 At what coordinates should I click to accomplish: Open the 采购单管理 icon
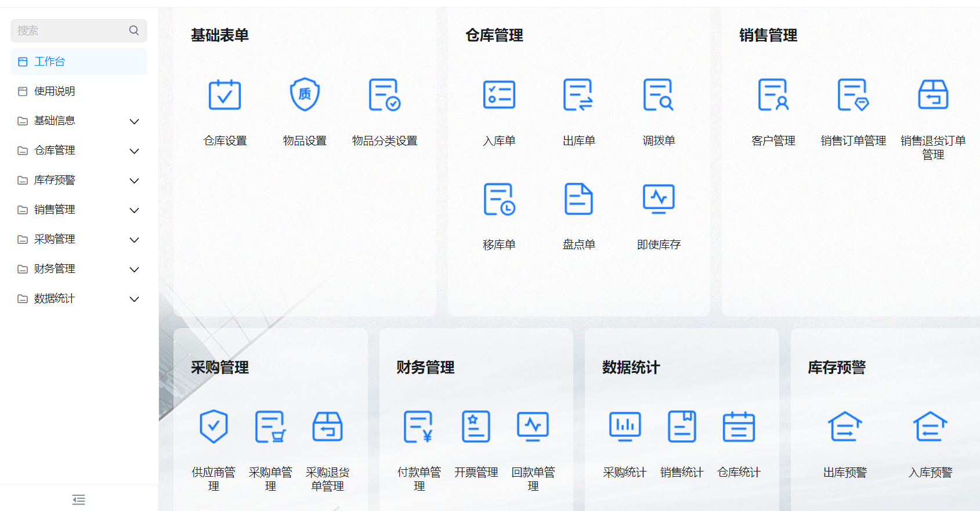(270, 427)
